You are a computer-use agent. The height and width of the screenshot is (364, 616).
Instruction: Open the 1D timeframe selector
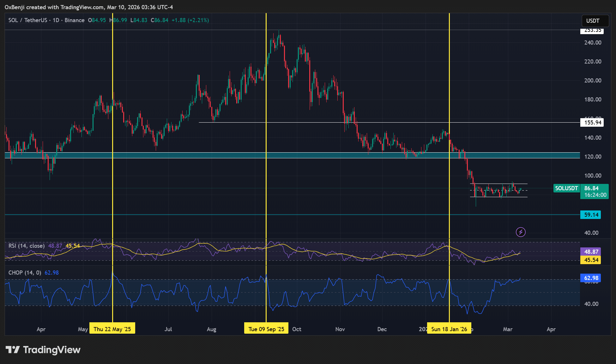(56, 20)
